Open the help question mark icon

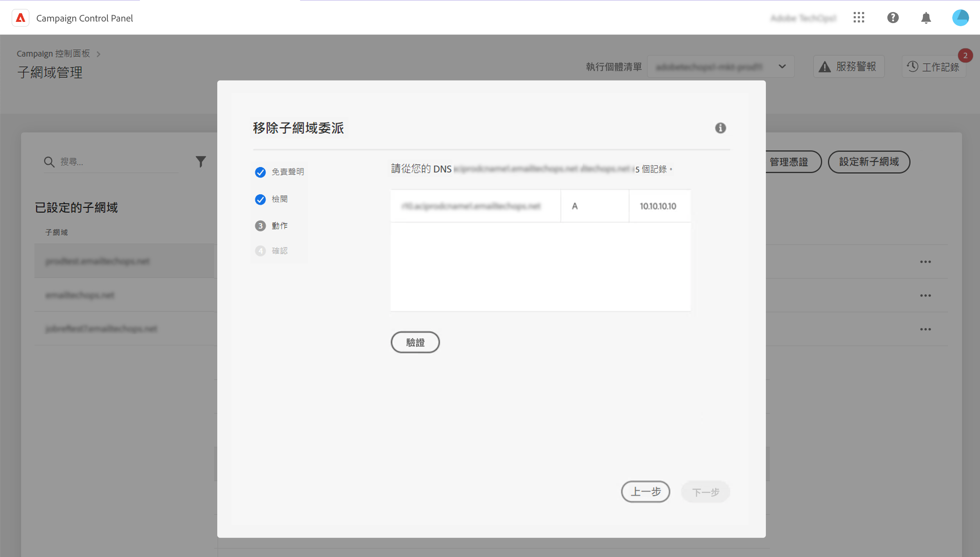(x=892, y=18)
